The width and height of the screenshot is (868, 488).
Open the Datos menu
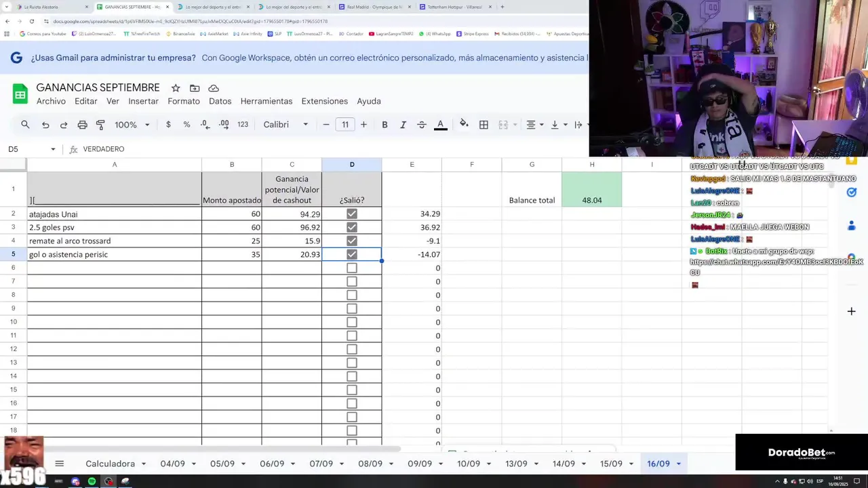click(220, 101)
